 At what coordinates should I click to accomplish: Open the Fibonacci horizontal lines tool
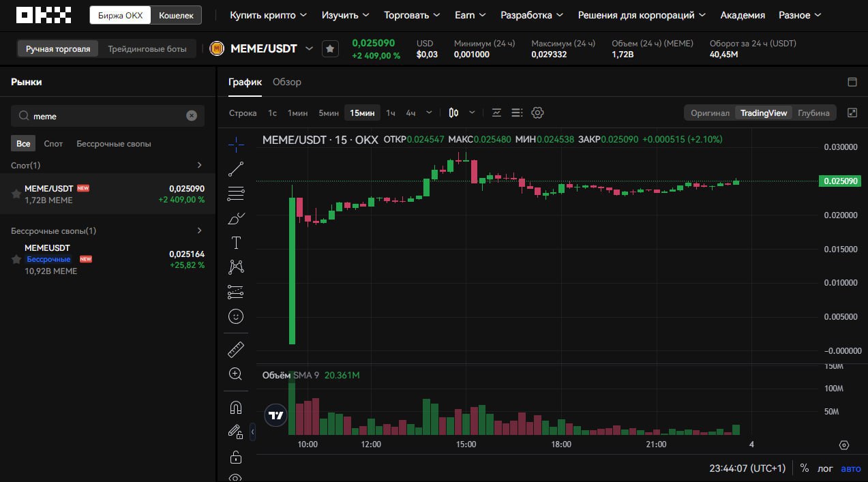coord(236,193)
